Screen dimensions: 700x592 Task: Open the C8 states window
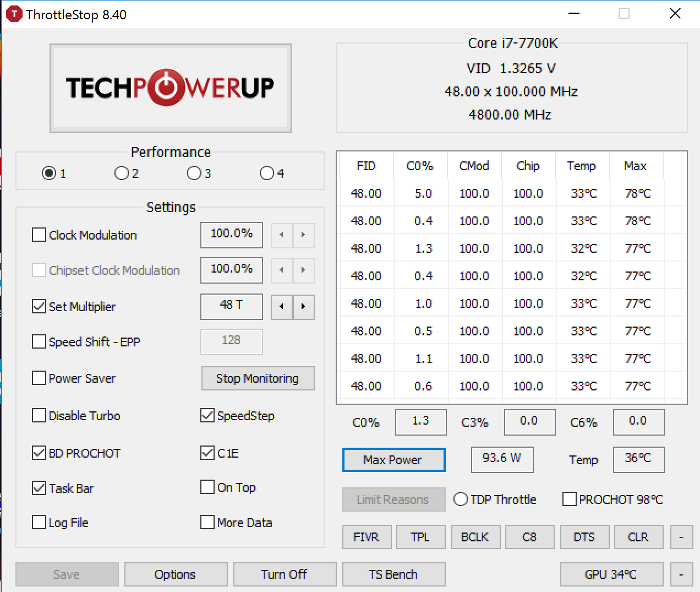click(529, 537)
